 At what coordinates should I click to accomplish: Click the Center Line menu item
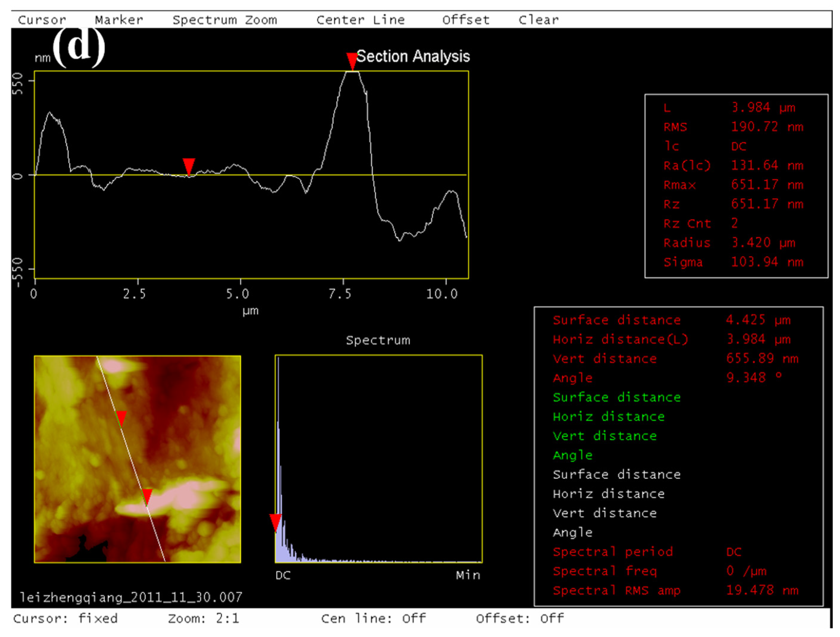360,20
